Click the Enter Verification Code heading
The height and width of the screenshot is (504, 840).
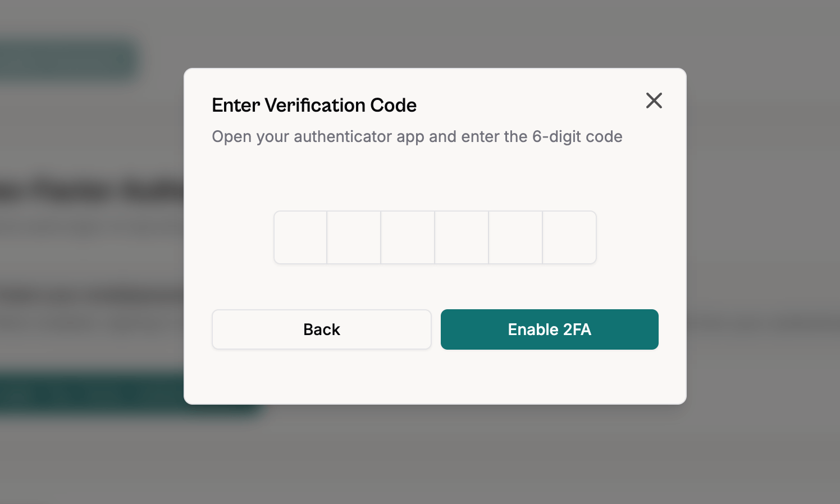click(314, 105)
